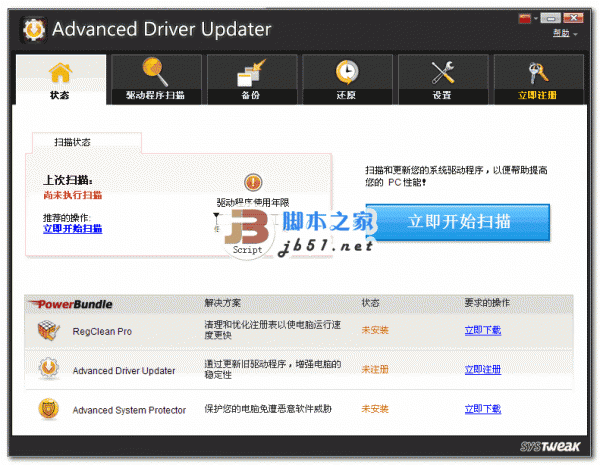Image resolution: width=600 pixels, height=465 pixels.
Task: Click the red 尚未执行扫描 text
Action: (73, 195)
